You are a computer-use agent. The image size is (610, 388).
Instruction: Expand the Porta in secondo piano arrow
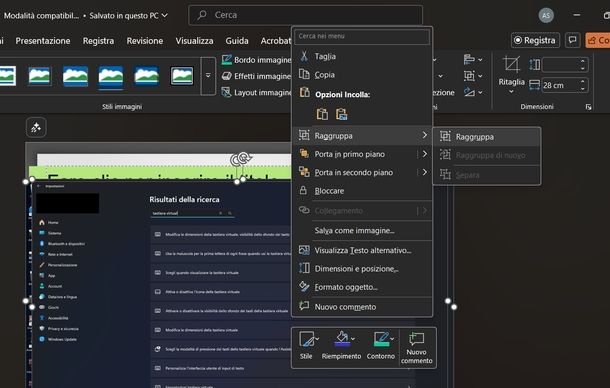click(424, 172)
